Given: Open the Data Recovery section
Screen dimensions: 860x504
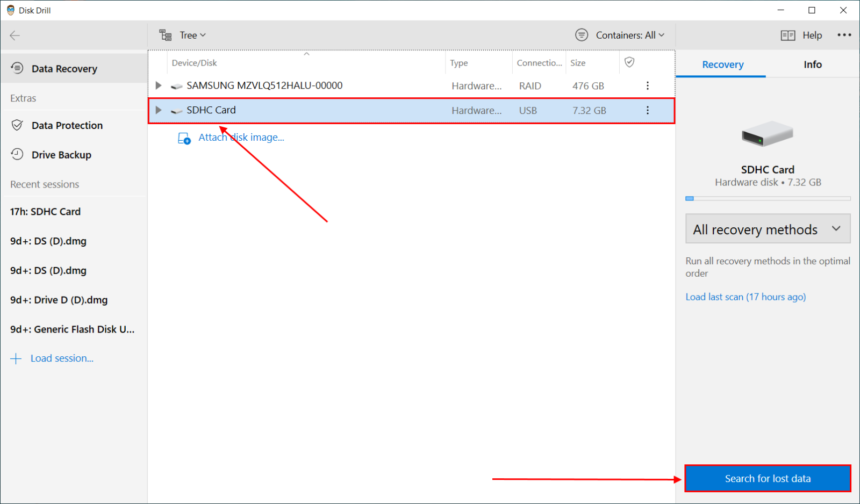Looking at the screenshot, I should [x=64, y=68].
